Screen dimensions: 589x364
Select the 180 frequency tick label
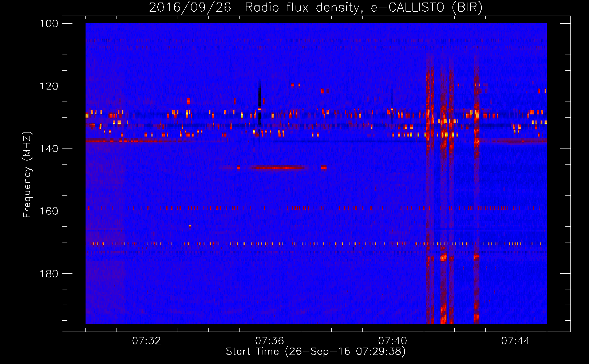coord(49,274)
